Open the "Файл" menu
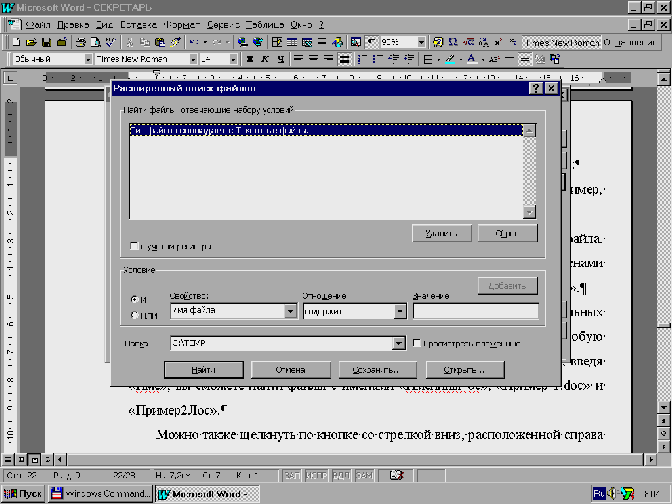The height and width of the screenshot is (504, 672). (38, 22)
